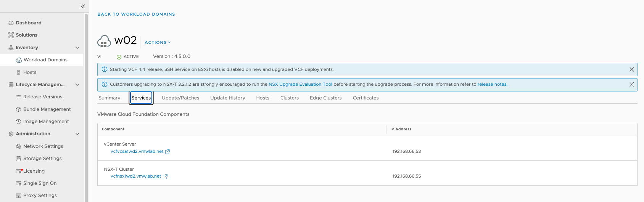Click the Storage Settings icon
Viewport: 644px width, 202px height.
[18, 159]
